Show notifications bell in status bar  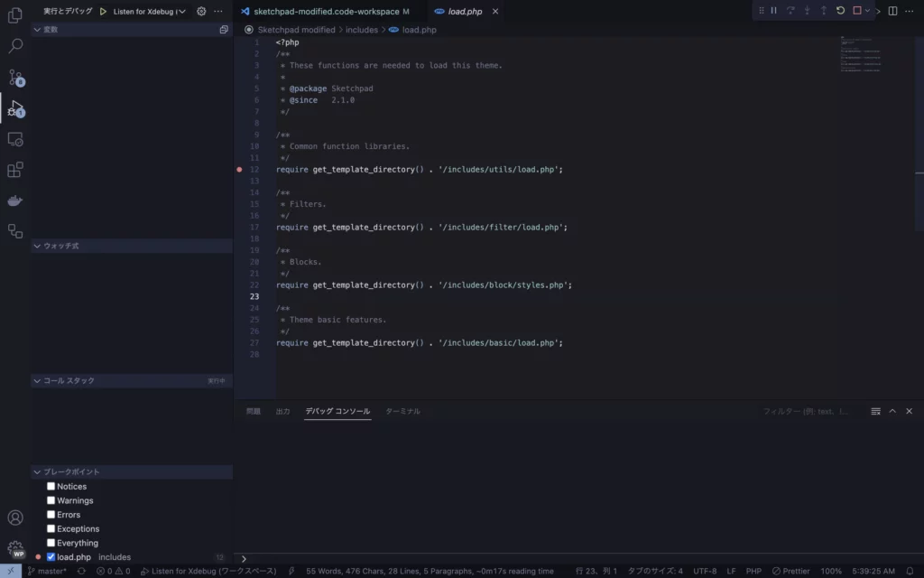[910, 571]
